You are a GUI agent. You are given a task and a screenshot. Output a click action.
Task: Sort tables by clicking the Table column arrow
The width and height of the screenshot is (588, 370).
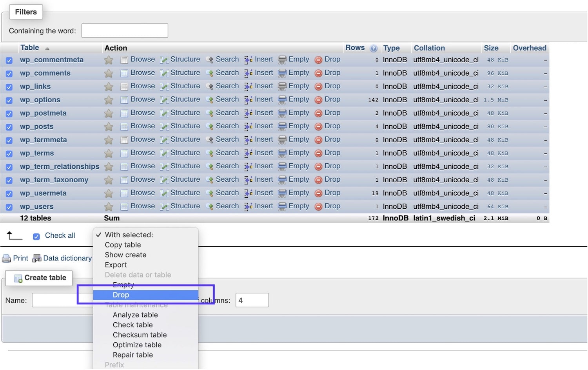(47, 48)
